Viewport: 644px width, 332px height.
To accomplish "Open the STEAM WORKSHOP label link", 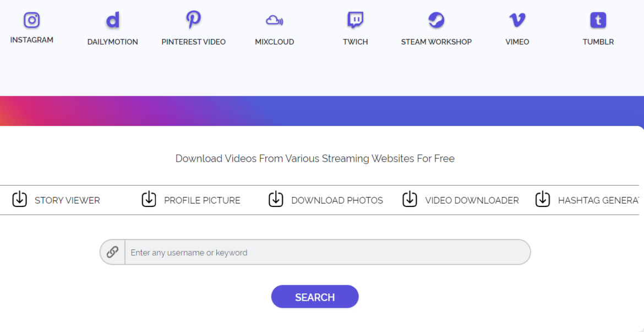I will (x=436, y=42).
